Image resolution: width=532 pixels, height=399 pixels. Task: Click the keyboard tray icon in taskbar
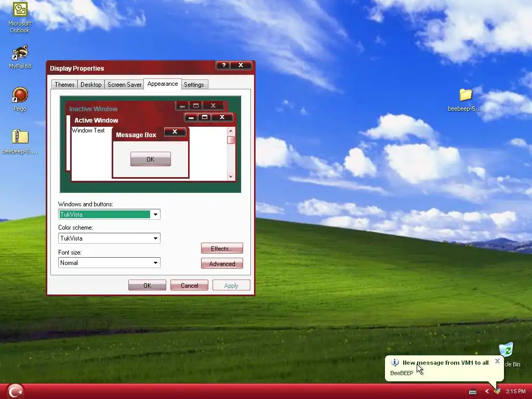473,392
